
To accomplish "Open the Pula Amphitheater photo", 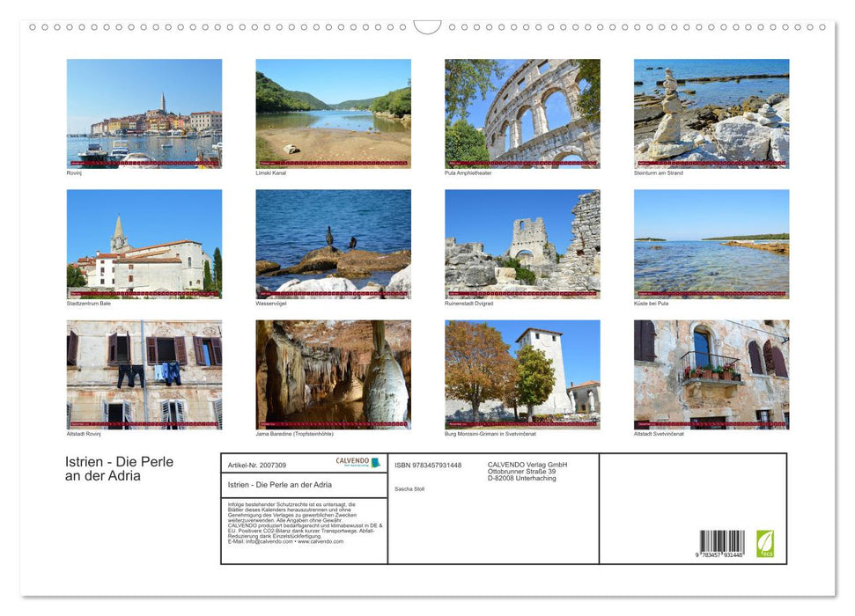I will (522, 114).
